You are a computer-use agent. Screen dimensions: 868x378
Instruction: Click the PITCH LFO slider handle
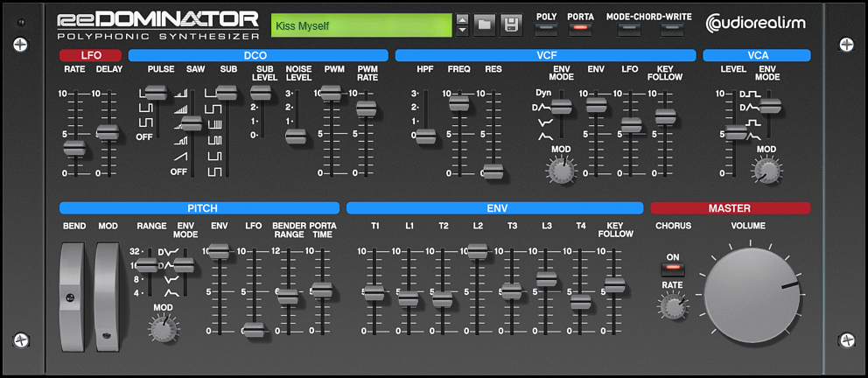[x=254, y=330]
